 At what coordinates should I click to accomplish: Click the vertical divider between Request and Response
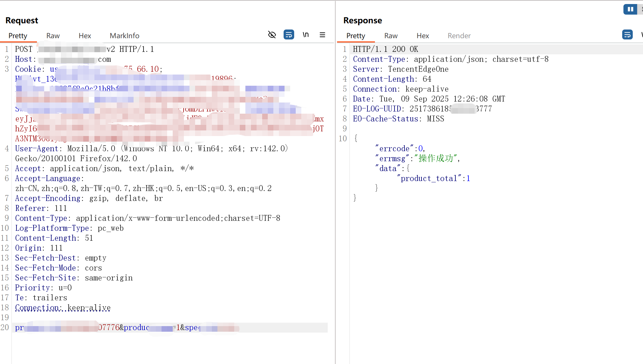coord(335,186)
